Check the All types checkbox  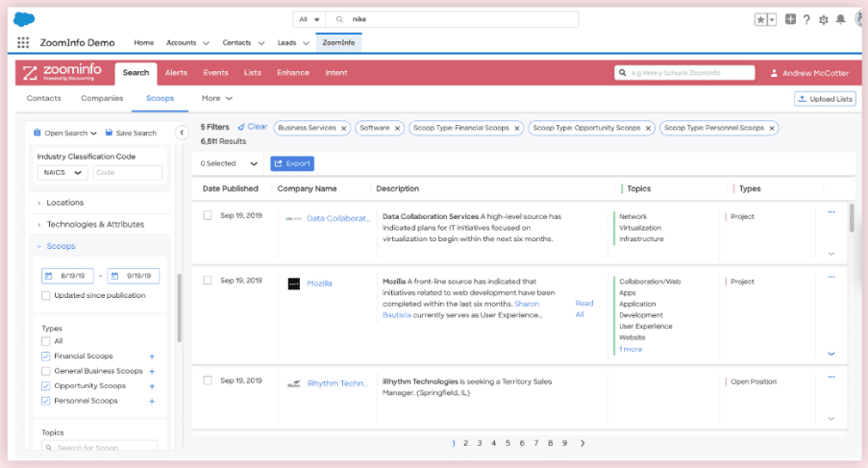coord(46,341)
